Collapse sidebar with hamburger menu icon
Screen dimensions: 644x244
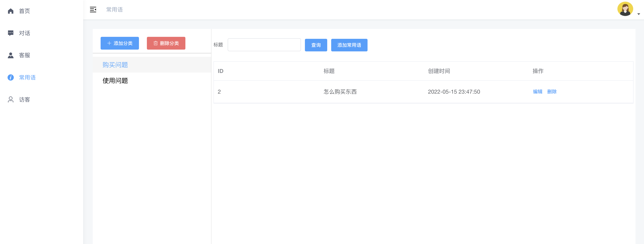[x=93, y=10]
